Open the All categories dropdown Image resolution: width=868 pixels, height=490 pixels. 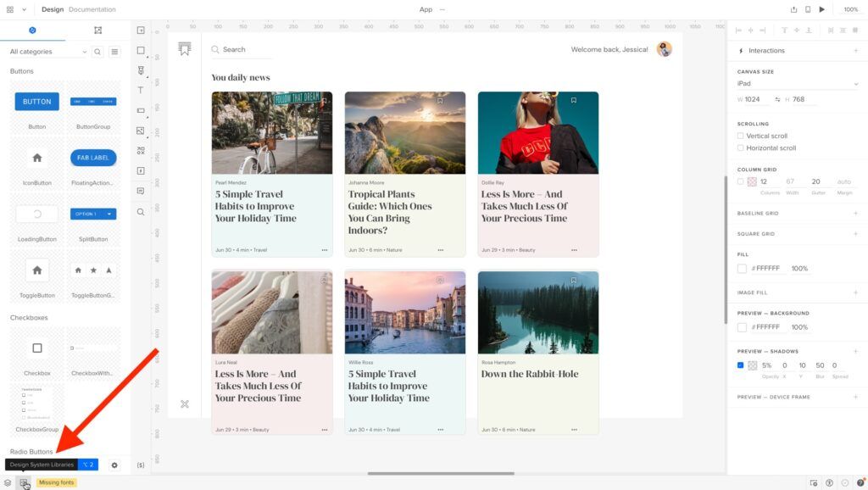[x=47, y=52]
